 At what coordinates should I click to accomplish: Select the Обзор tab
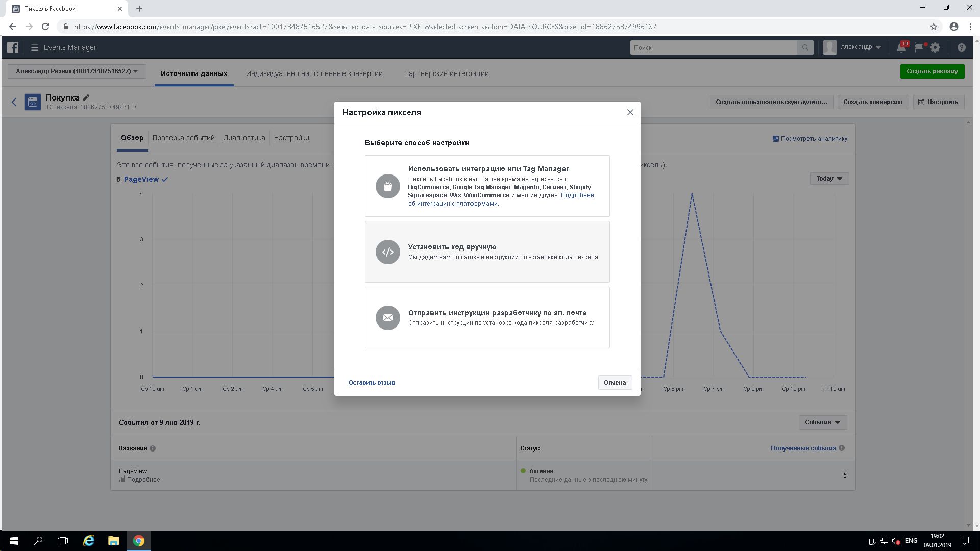pos(132,138)
